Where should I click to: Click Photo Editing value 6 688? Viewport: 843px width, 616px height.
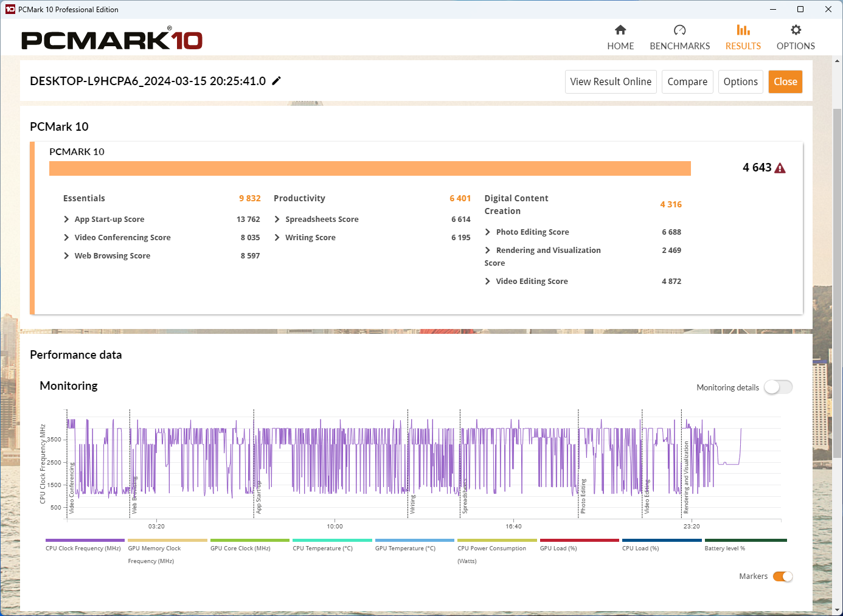click(671, 232)
